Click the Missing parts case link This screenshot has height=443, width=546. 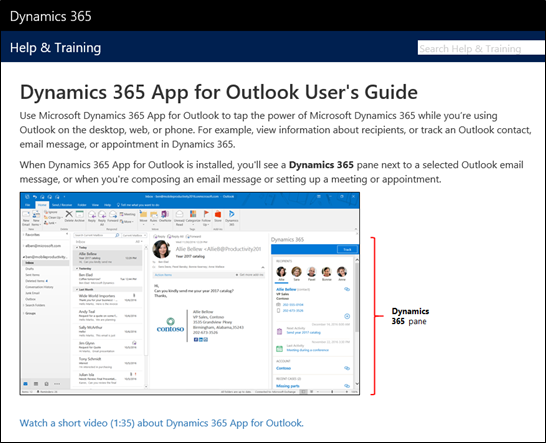[288, 386]
